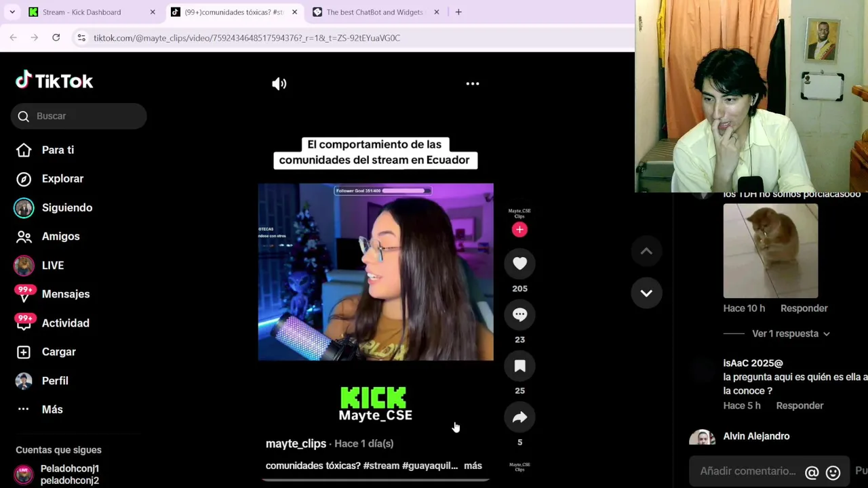Open cat image in comment
Viewport: 868px width, 488px height.
(x=770, y=251)
